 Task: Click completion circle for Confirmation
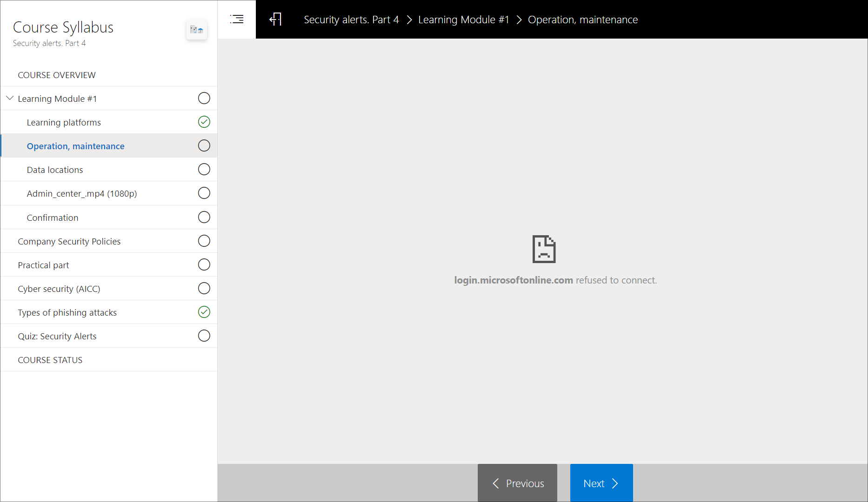click(204, 217)
